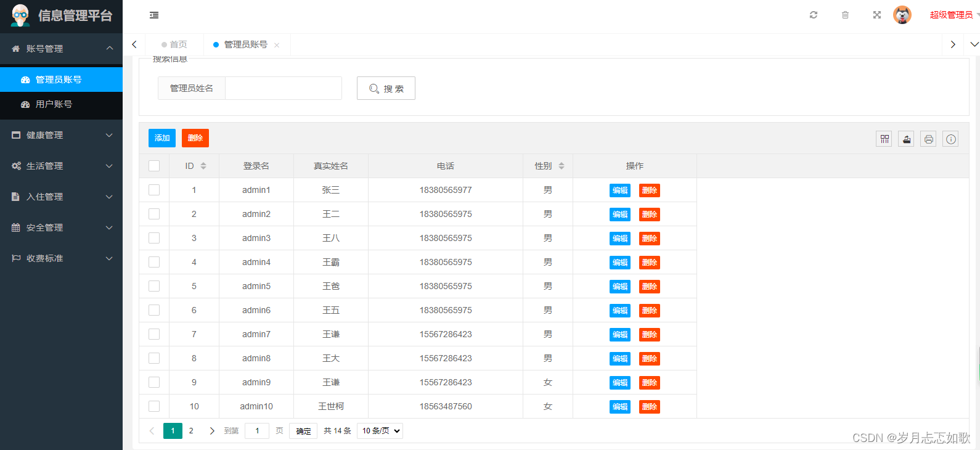
Task: Click 确定 to jump to page
Action: [x=304, y=431]
